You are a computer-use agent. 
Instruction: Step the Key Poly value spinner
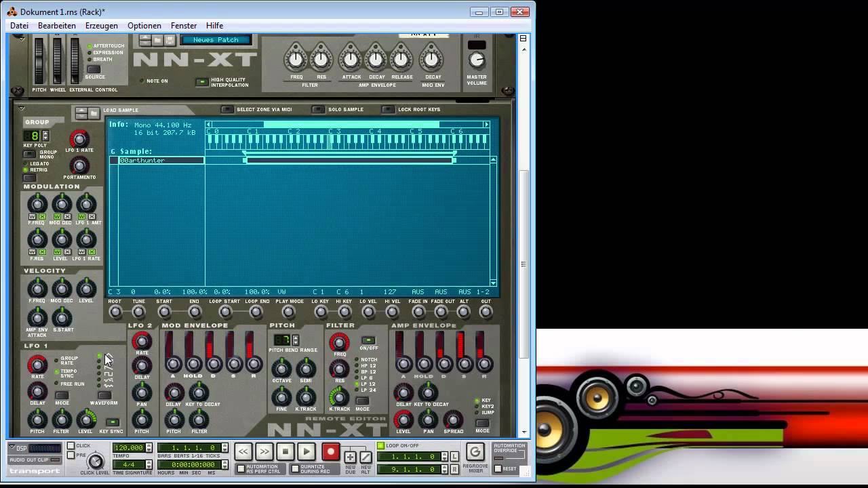(x=45, y=136)
